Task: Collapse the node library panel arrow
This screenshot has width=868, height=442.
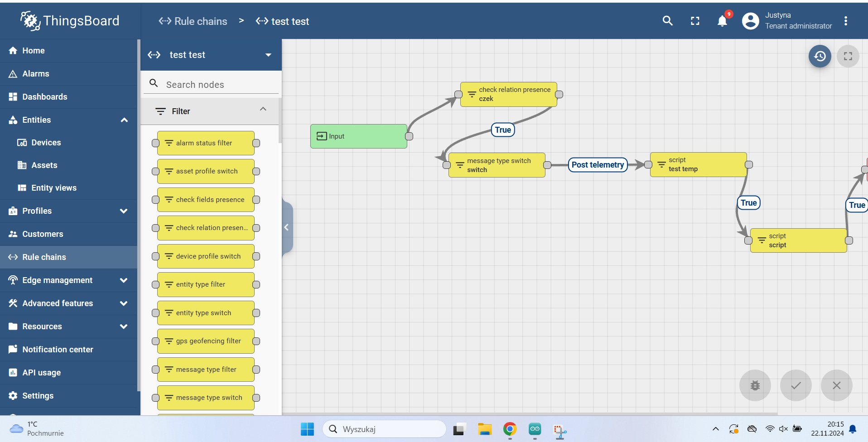Action: coord(287,227)
